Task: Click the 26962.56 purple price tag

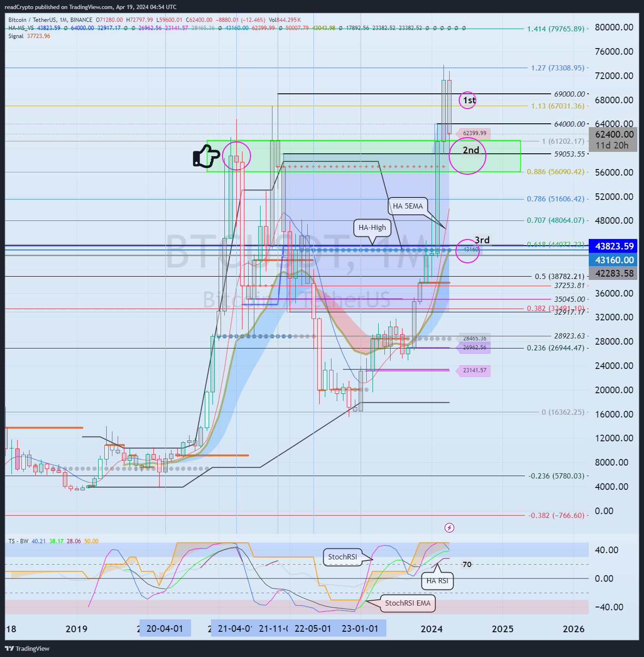Action: pos(473,348)
